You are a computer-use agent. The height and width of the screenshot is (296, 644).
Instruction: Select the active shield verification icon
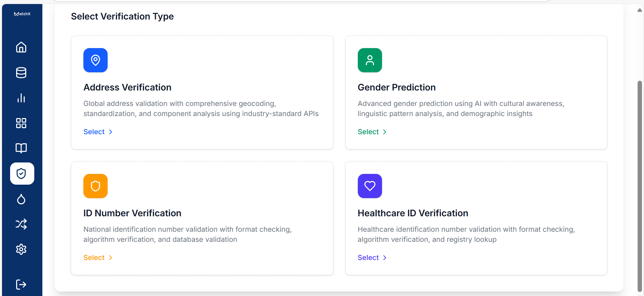pos(22,174)
